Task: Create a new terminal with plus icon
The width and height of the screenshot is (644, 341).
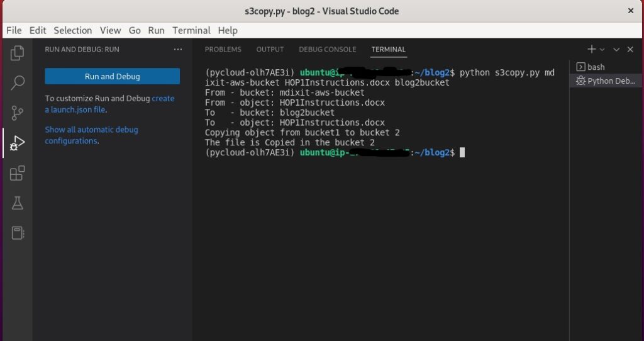Action: (x=591, y=49)
